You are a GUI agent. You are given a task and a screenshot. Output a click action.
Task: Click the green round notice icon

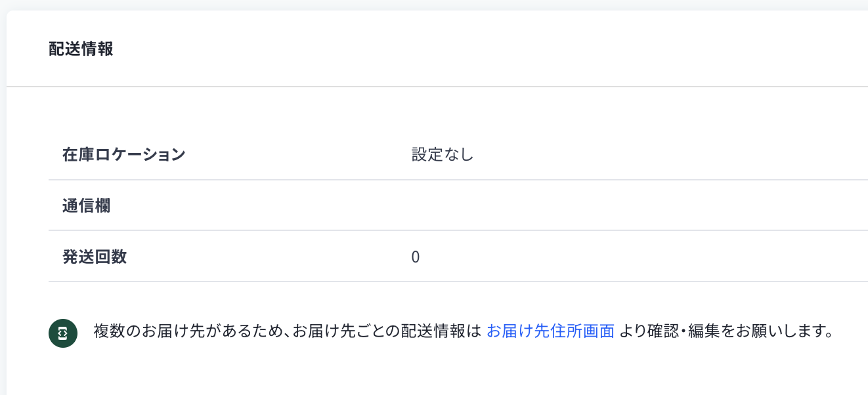[x=63, y=333]
